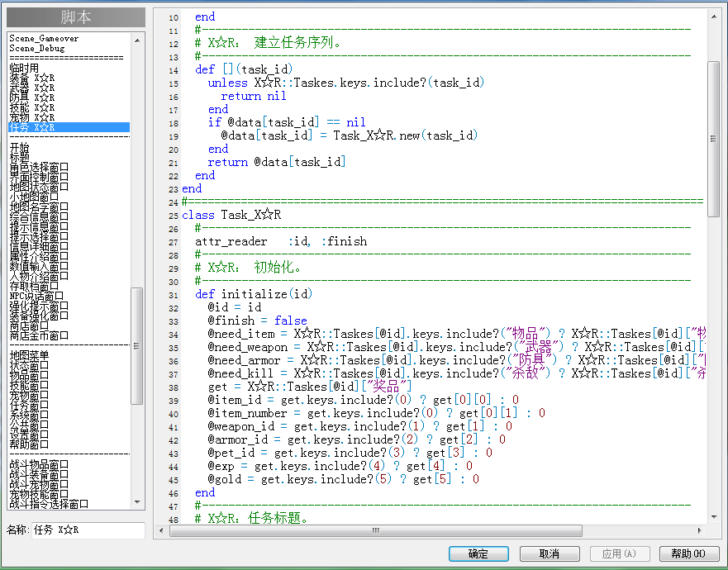Choose the 小地图窗口 script
The width and height of the screenshot is (728, 570).
tap(34, 197)
